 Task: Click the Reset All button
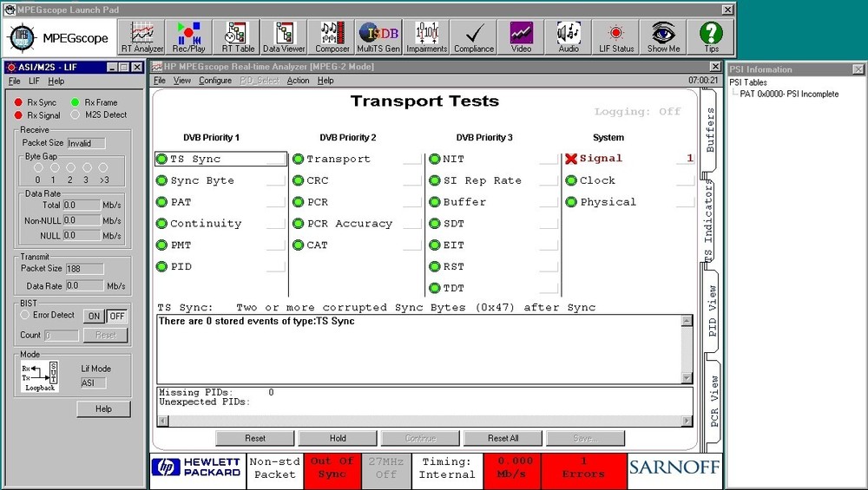point(503,439)
